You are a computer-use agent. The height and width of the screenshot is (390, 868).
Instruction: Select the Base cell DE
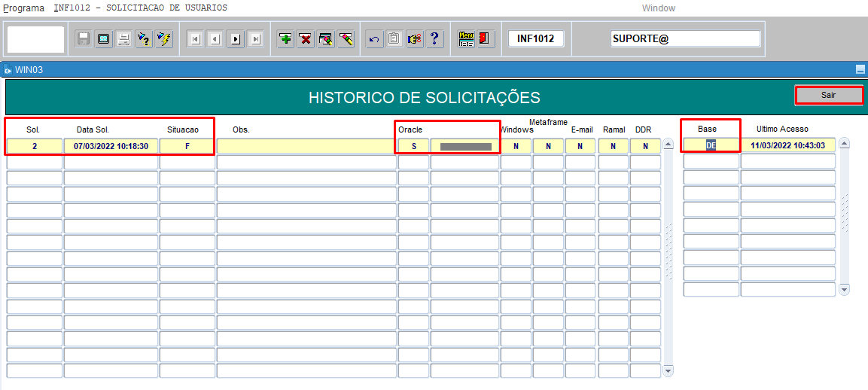pyautogui.click(x=711, y=146)
